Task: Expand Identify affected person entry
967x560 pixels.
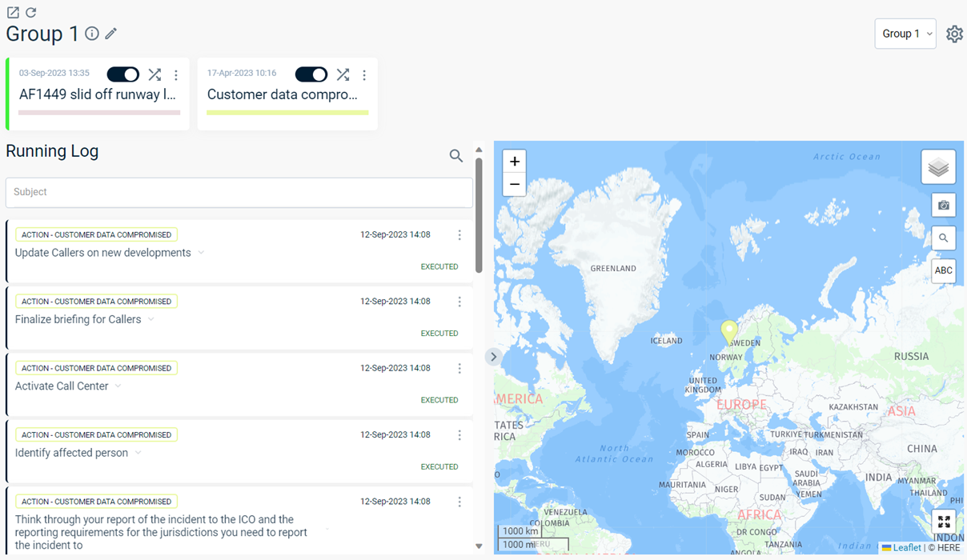Action: (x=138, y=453)
